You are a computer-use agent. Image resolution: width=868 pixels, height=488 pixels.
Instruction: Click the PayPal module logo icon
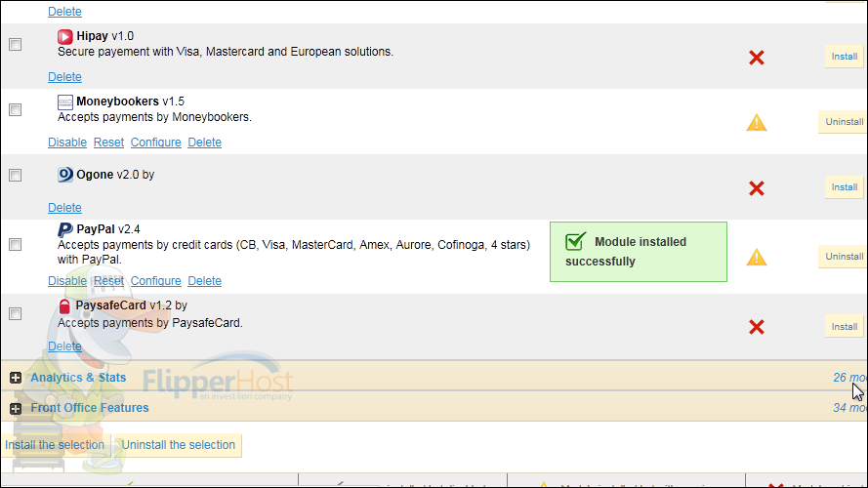(64, 229)
